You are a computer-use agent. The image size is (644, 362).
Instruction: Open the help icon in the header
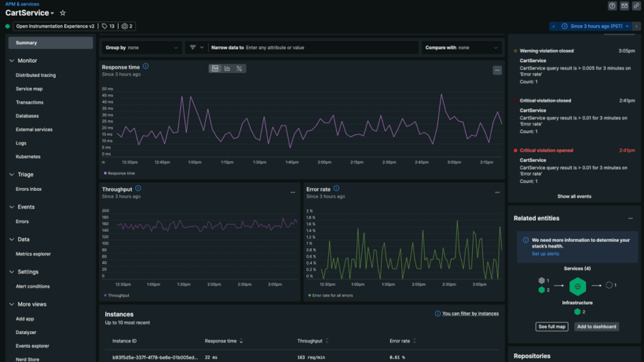pyautogui.click(x=611, y=6)
